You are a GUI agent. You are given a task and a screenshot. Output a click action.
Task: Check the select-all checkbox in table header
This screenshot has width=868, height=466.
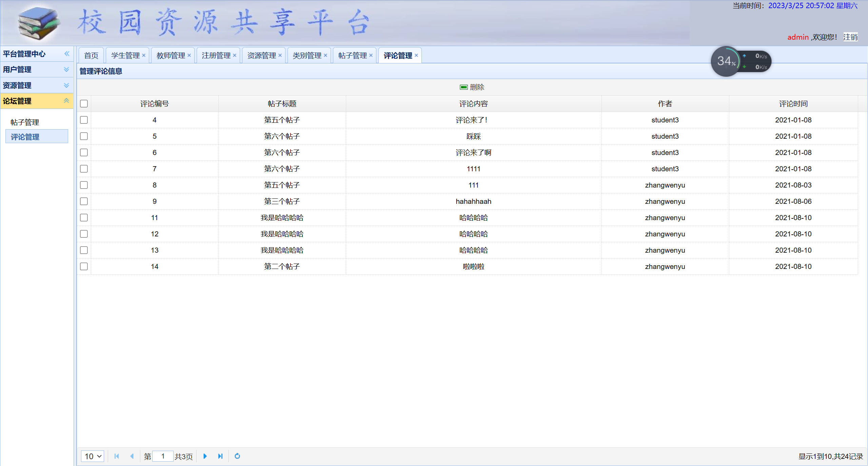click(x=84, y=104)
